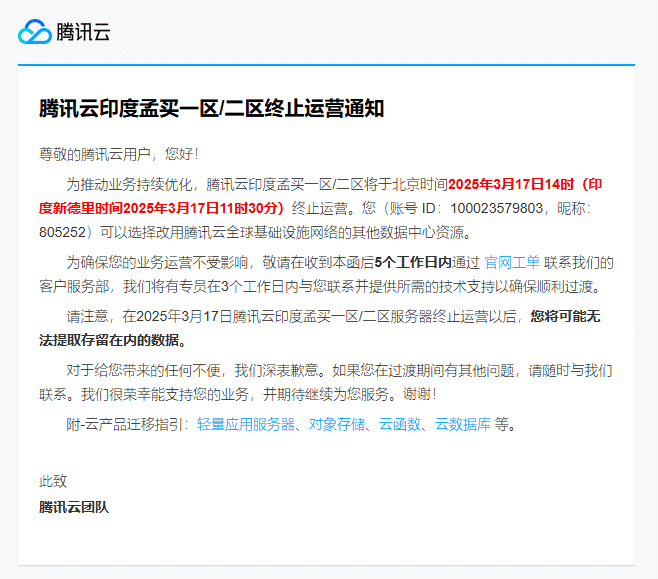Click the Tencent Cloud logo icon

point(35,31)
